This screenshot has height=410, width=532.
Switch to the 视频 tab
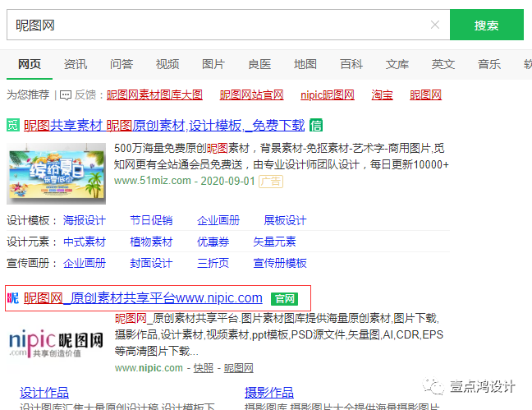tap(167, 64)
